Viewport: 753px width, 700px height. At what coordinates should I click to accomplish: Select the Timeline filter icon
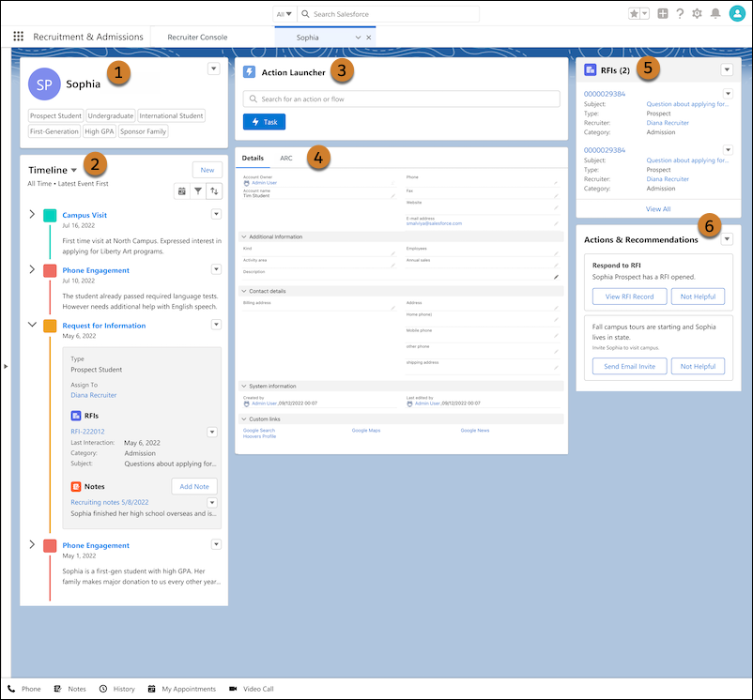pos(198,190)
